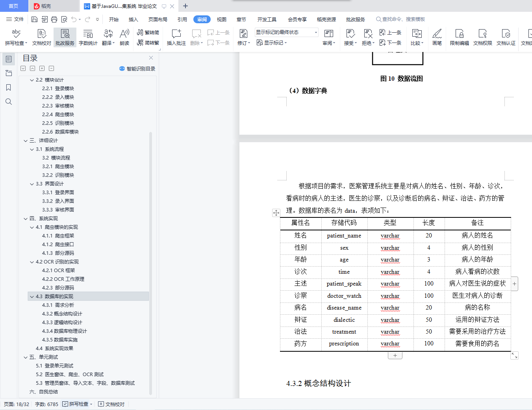Convert text with 繁转简
The height and width of the screenshot is (410, 532).
pos(148,33)
